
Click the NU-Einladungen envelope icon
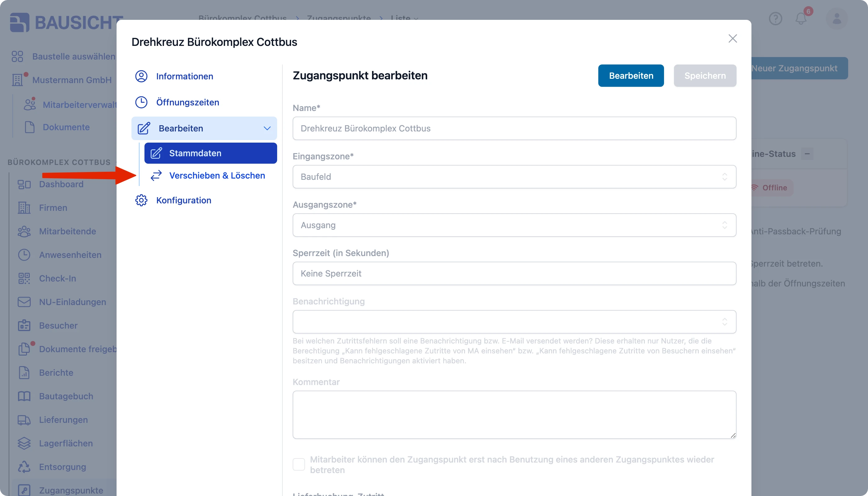(x=24, y=302)
